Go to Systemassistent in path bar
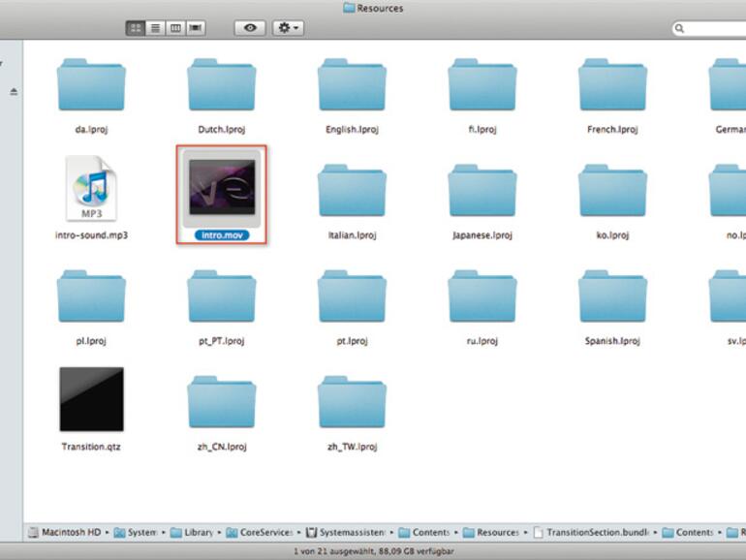 point(346,532)
